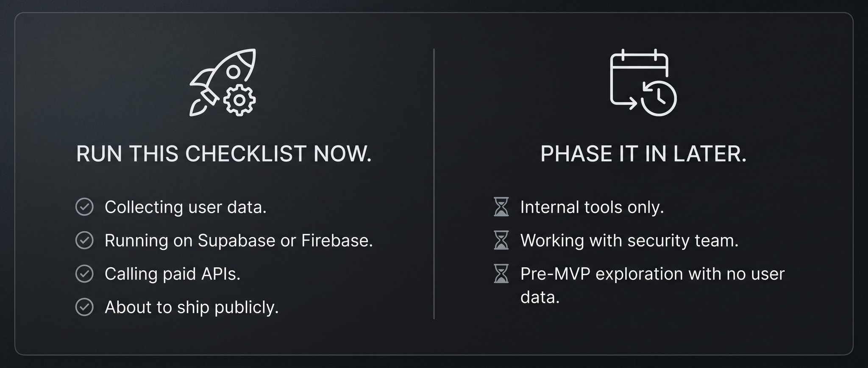Viewport: 868px width, 368px height.
Task: Click the About to ship publicly item
Action: 192,307
